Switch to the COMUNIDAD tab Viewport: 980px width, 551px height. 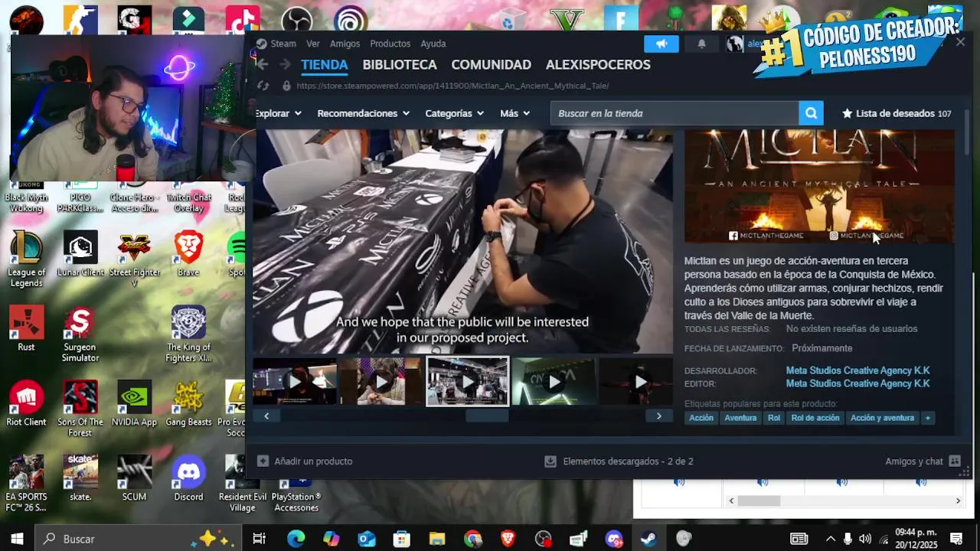pyautogui.click(x=491, y=65)
